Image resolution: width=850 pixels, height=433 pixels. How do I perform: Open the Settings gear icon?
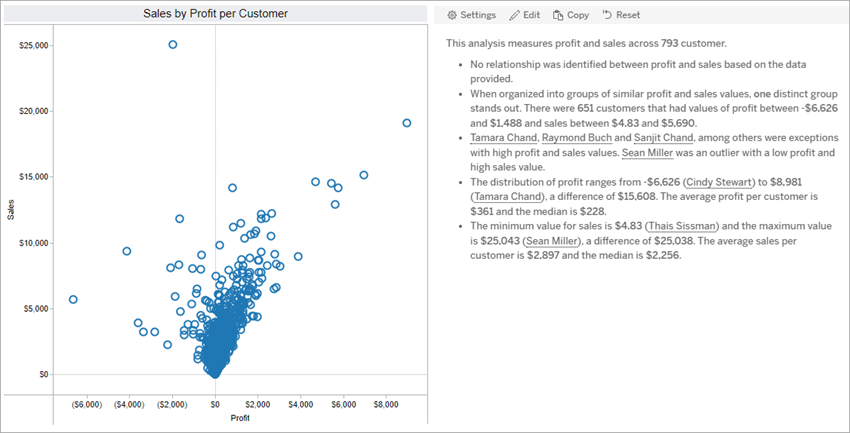tap(452, 15)
